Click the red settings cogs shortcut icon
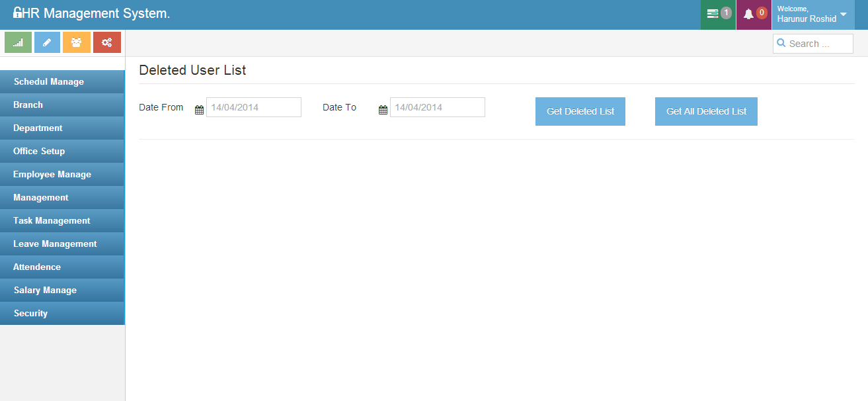Screen dimensions: 868x401 point(106,42)
